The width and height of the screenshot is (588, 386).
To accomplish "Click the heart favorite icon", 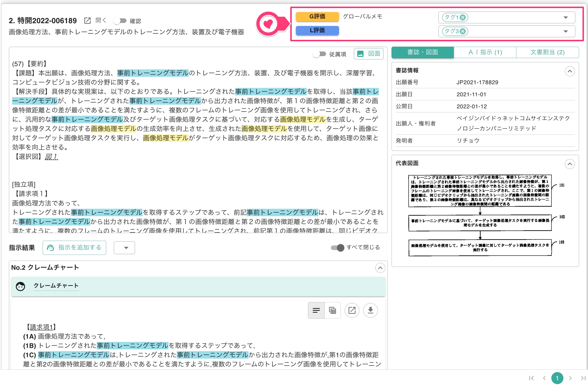I will coord(269,24).
